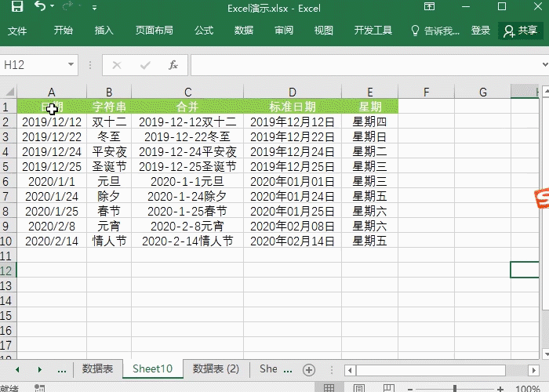Switch to Page Layout view icon
549x392 pixels.
(x=359, y=387)
